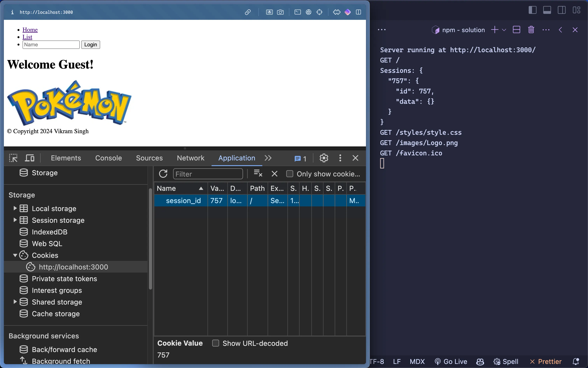The width and height of the screenshot is (588, 368).
Task: Open DevTools settings gear
Action: pyautogui.click(x=324, y=158)
